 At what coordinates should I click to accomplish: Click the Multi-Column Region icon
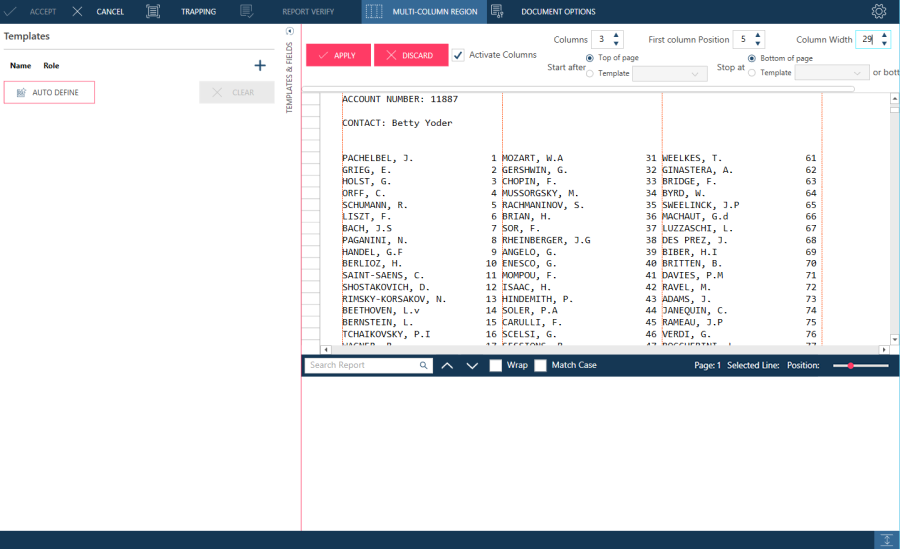point(373,12)
